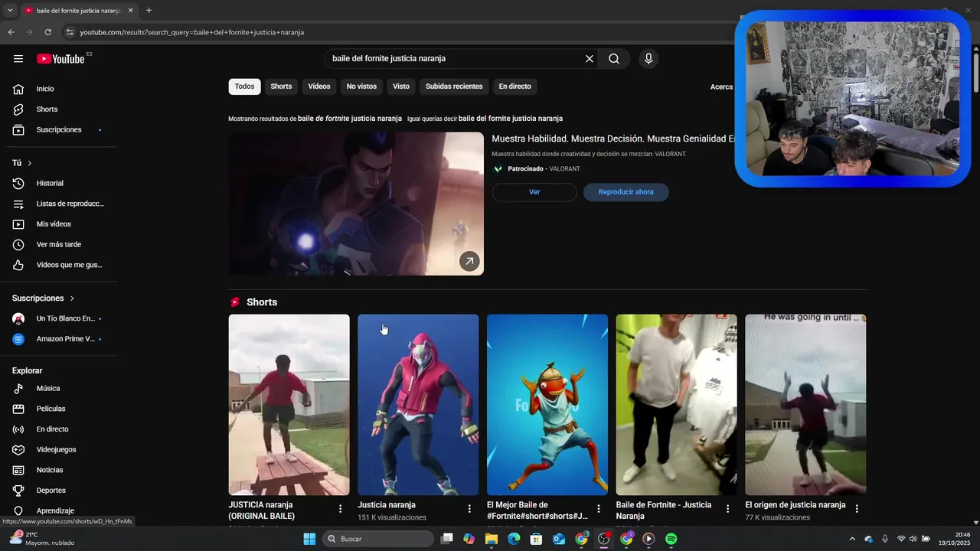
Task: Open the YouTube hamburger guide menu
Action: point(18,59)
